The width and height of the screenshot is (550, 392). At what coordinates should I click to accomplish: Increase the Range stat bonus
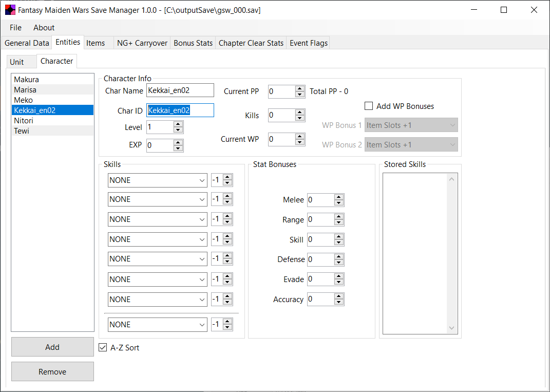click(x=339, y=217)
